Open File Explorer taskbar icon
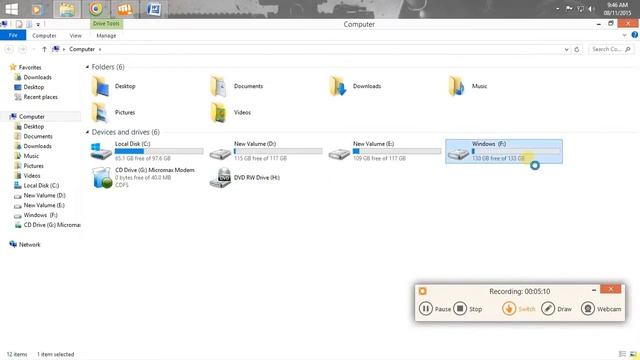 pos(67,9)
